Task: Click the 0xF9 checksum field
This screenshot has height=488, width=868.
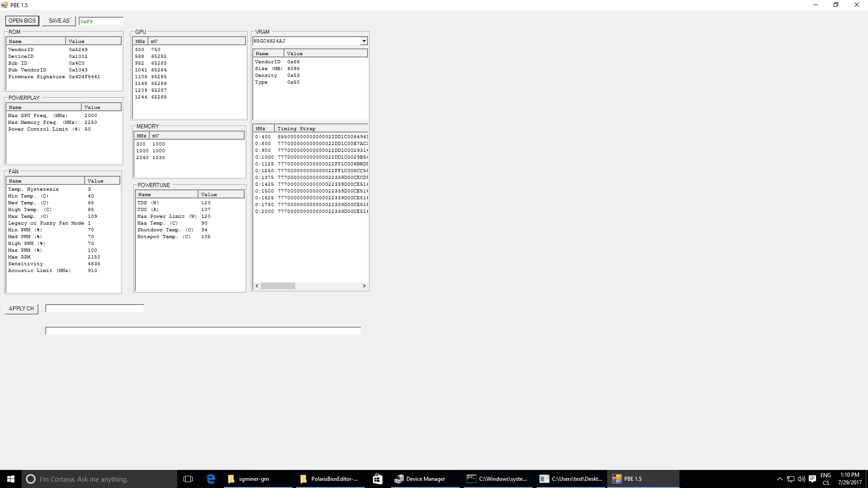Action: coord(100,21)
